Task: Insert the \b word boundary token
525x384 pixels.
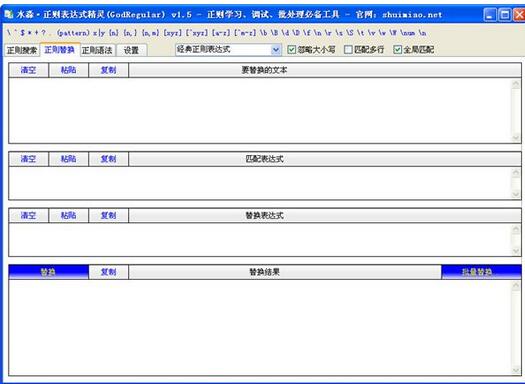Action: coord(264,33)
